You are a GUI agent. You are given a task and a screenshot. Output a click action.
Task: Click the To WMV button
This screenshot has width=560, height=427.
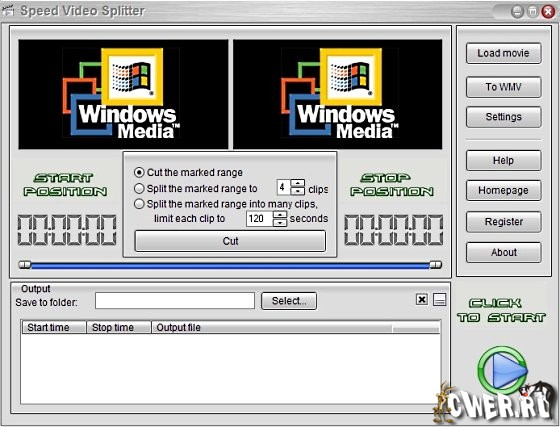[504, 87]
